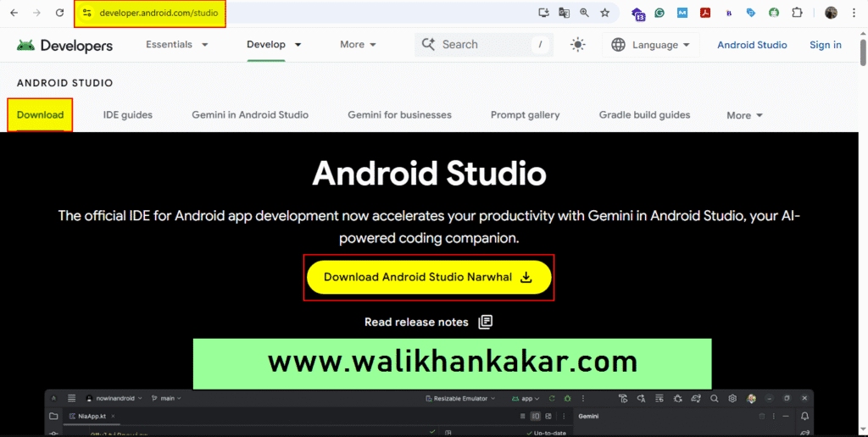This screenshot has width=868, height=437.
Task: Open site information icon in address bar
Action: click(x=86, y=13)
